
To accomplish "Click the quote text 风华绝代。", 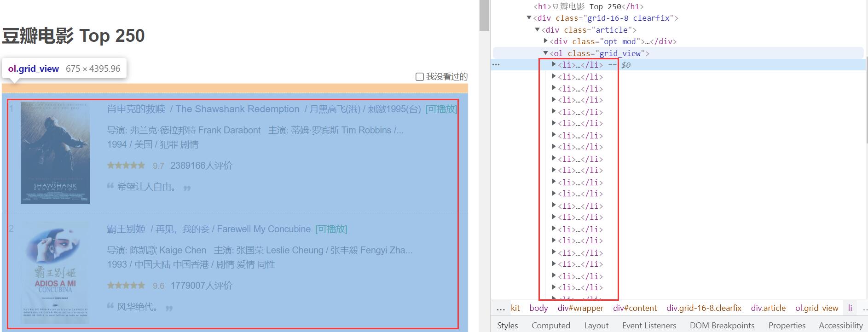I will click(138, 307).
